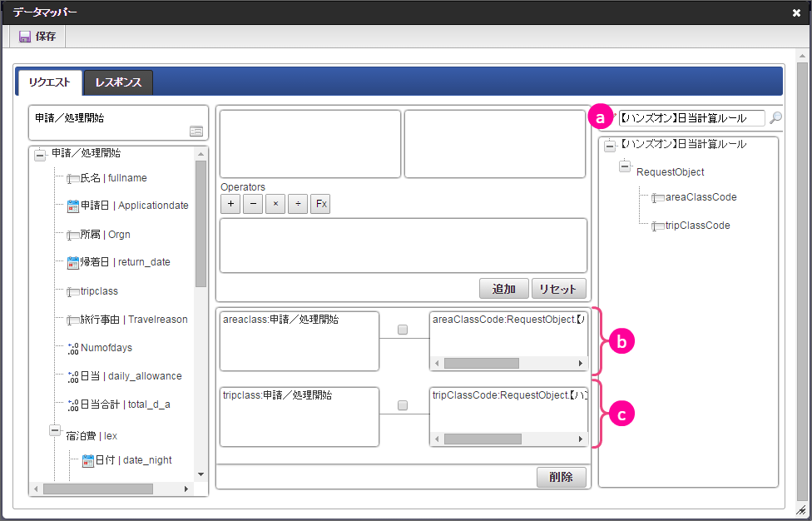The width and height of the screenshot is (812, 521).
Task: Select the 申請日 | Applicationdate tree item
Action: click(135, 206)
